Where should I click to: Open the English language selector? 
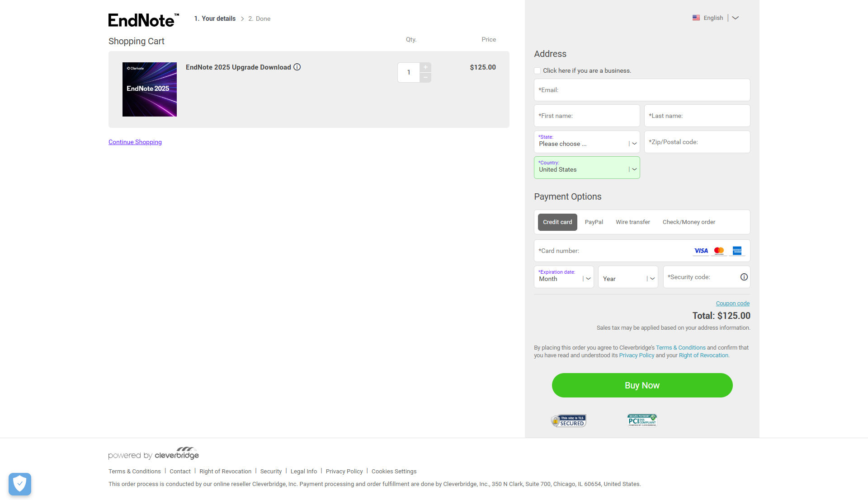point(716,18)
